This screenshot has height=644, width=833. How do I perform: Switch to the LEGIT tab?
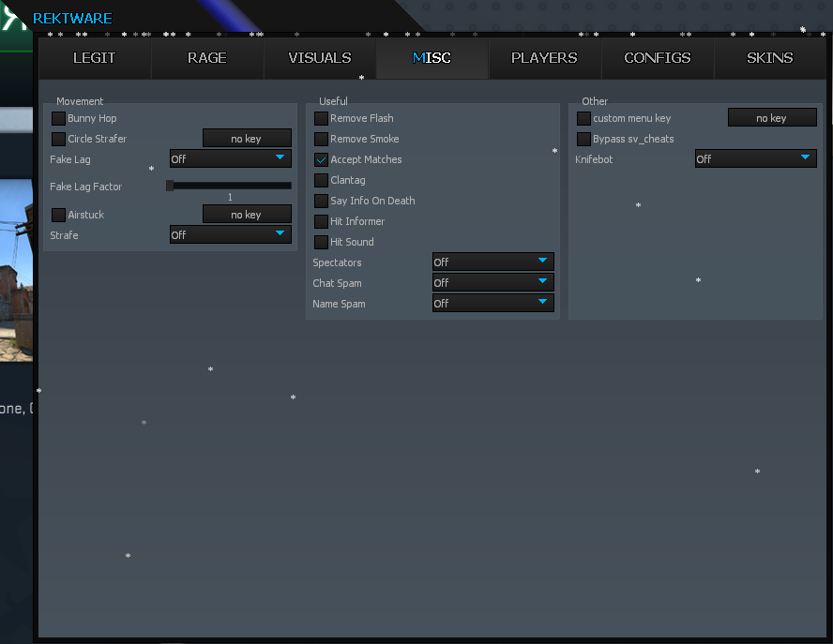coord(95,58)
